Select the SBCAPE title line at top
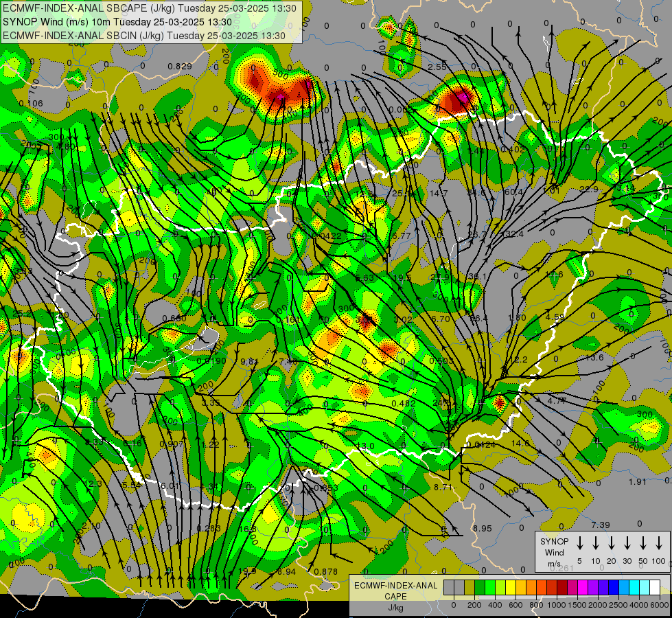Image resolution: width=672 pixels, height=618 pixels. [149, 8]
